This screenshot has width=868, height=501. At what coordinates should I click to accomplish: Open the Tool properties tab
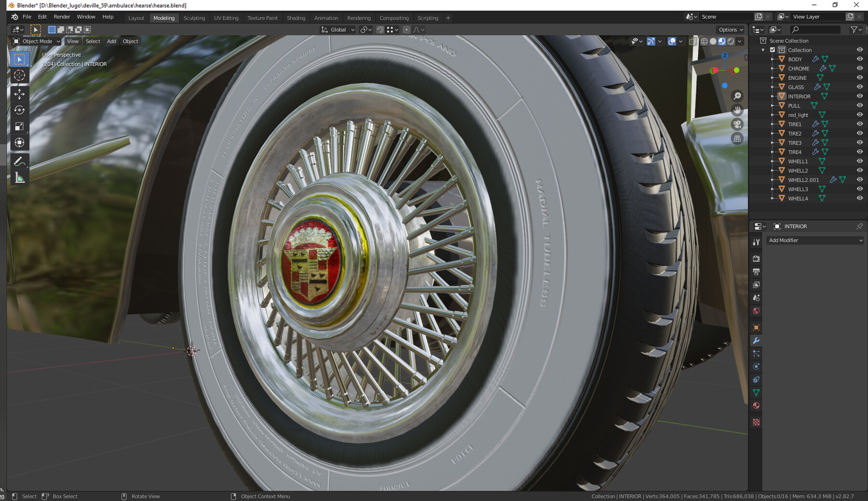756,242
